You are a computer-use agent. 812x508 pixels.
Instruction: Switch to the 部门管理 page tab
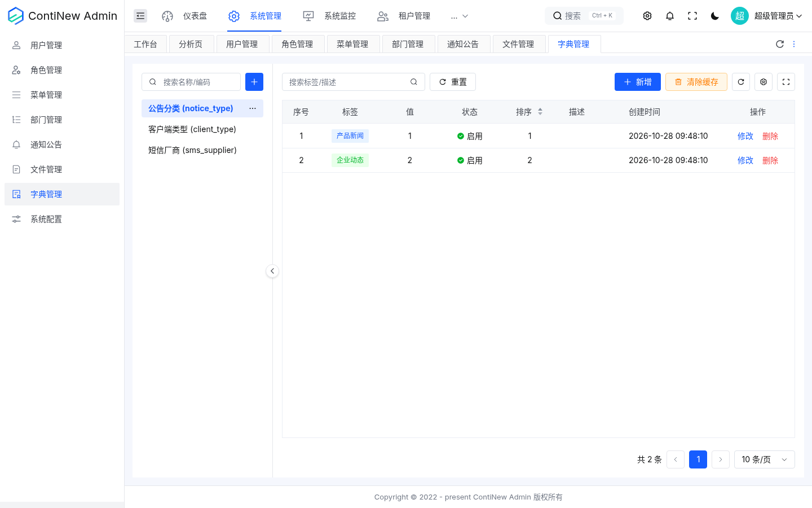point(408,44)
